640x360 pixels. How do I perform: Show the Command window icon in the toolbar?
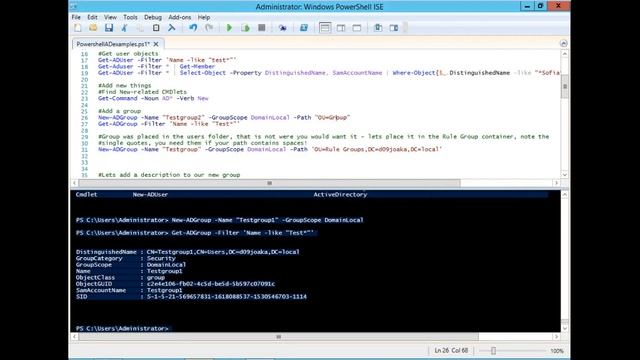(x=378, y=28)
